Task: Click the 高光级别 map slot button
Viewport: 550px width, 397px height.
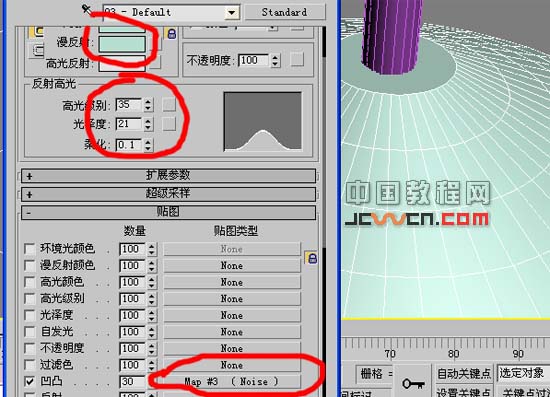Action: pos(169,105)
